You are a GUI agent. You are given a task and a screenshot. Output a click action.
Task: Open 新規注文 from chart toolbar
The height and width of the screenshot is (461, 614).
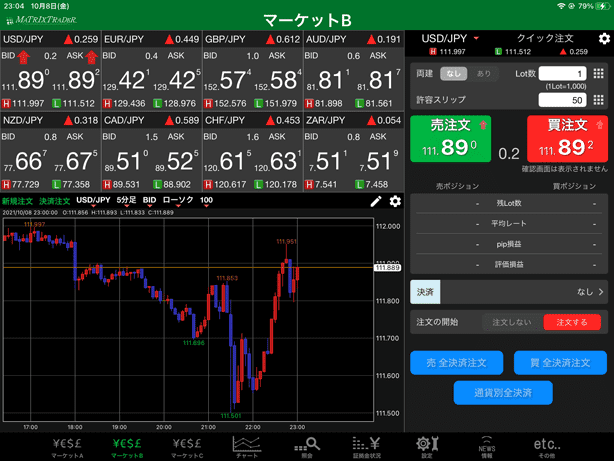17,201
